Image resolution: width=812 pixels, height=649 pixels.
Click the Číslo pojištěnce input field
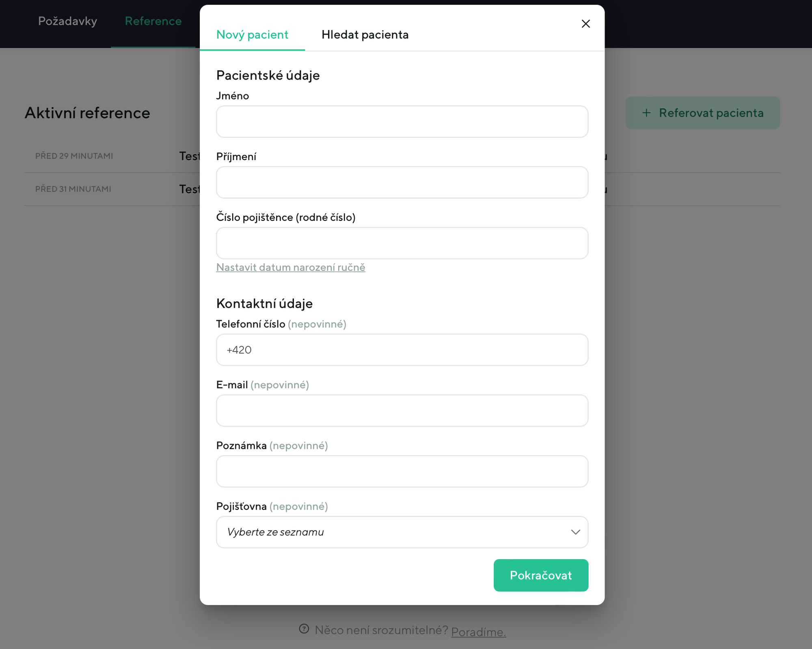[402, 243]
